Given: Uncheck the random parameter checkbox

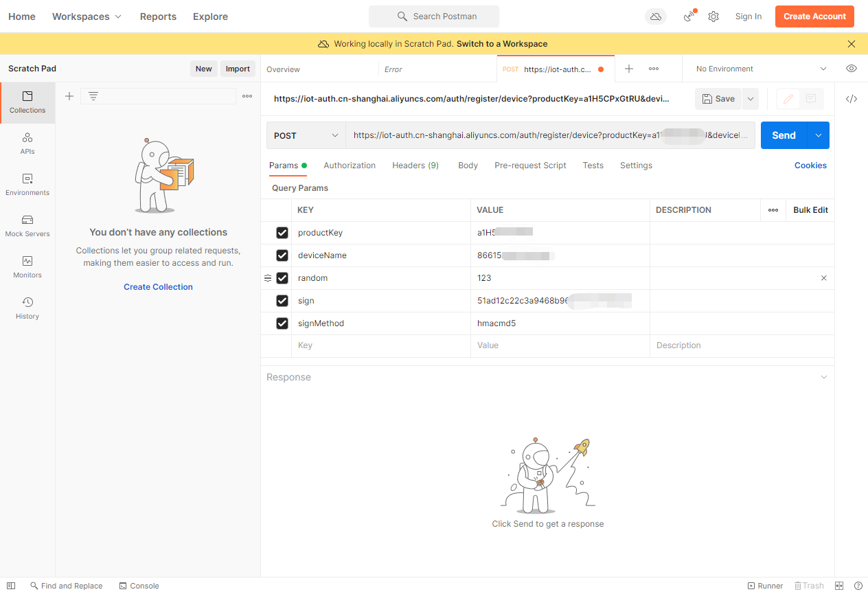Looking at the screenshot, I should pyautogui.click(x=282, y=278).
